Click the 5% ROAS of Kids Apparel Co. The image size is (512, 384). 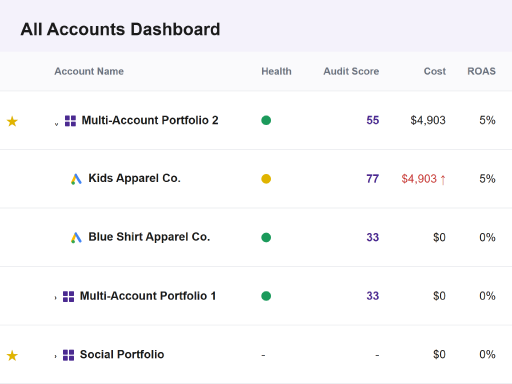(x=487, y=179)
